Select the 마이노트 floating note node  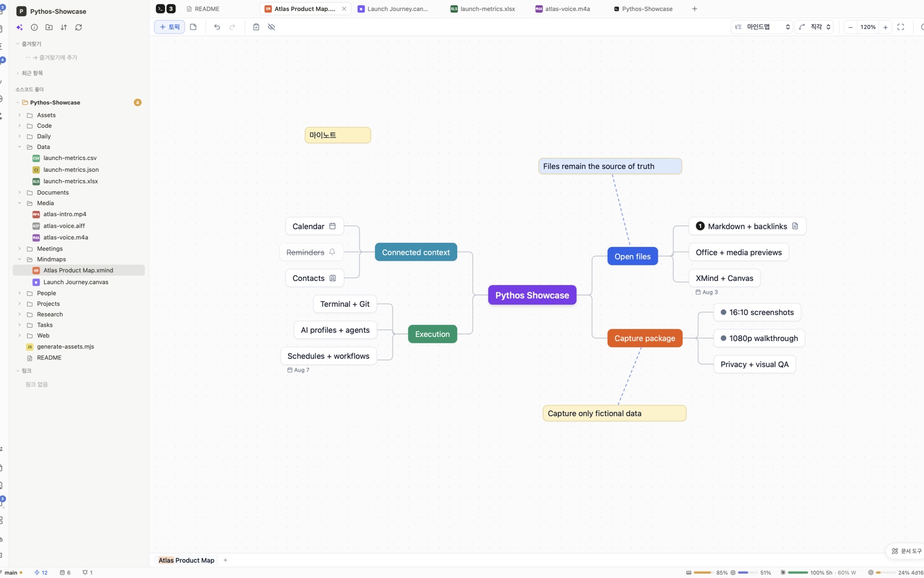(338, 135)
